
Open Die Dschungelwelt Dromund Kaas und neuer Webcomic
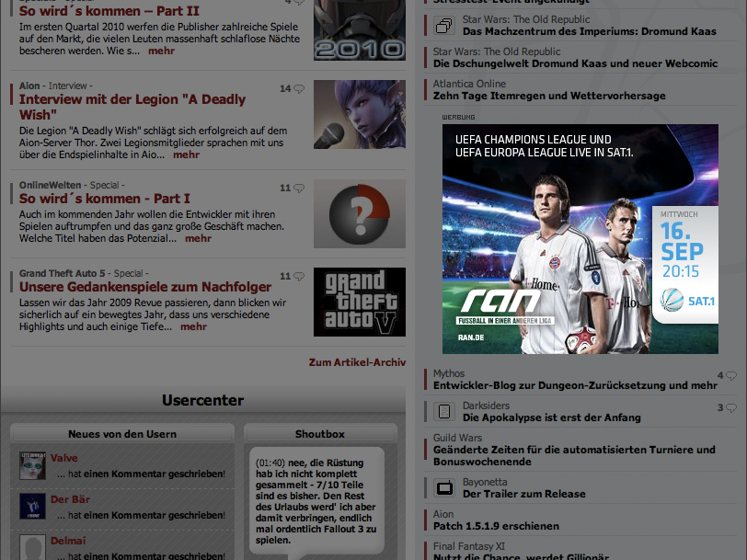click(576, 63)
